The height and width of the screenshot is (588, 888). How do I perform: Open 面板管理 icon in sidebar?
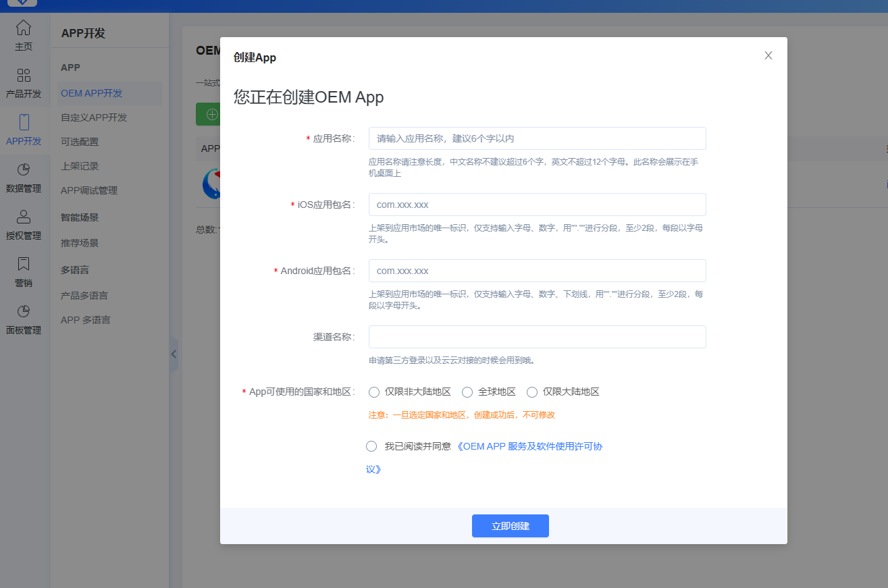click(24, 311)
